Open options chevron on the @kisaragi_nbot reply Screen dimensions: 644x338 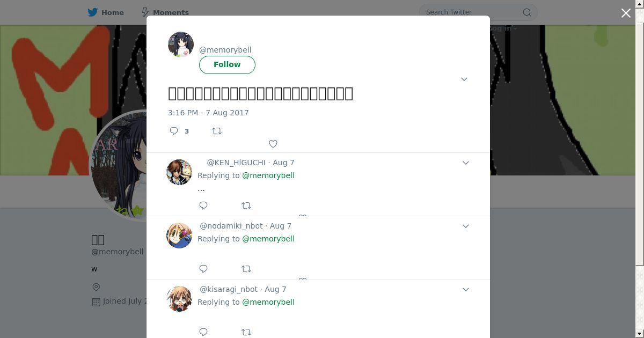466,289
